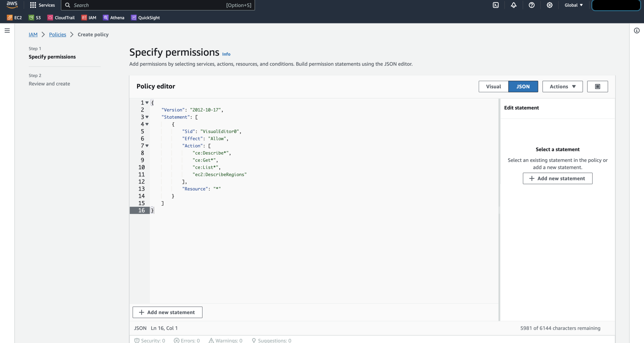Open the notifications bell icon
The width and height of the screenshot is (644, 343).
pyautogui.click(x=514, y=5)
